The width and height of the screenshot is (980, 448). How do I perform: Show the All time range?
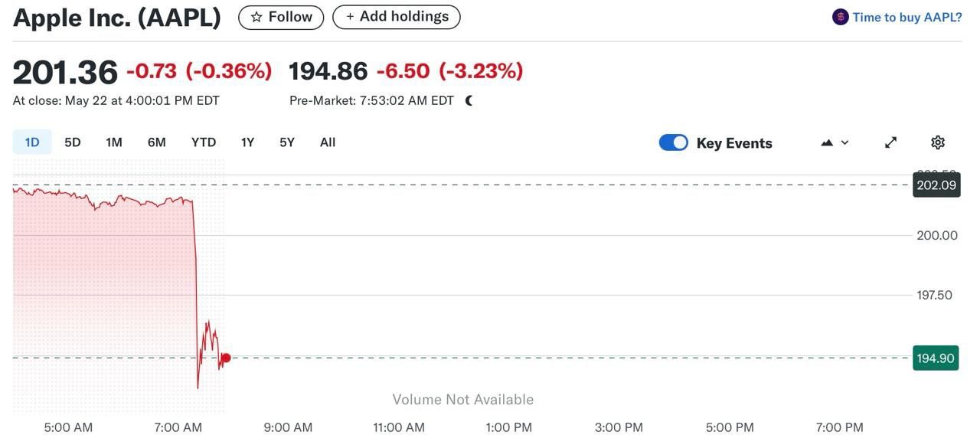coord(328,142)
